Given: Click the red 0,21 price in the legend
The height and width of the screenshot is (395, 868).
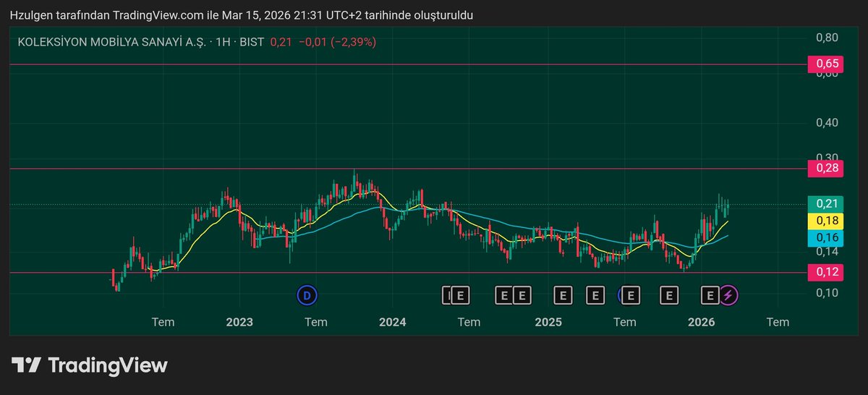Looking at the screenshot, I should (x=281, y=42).
